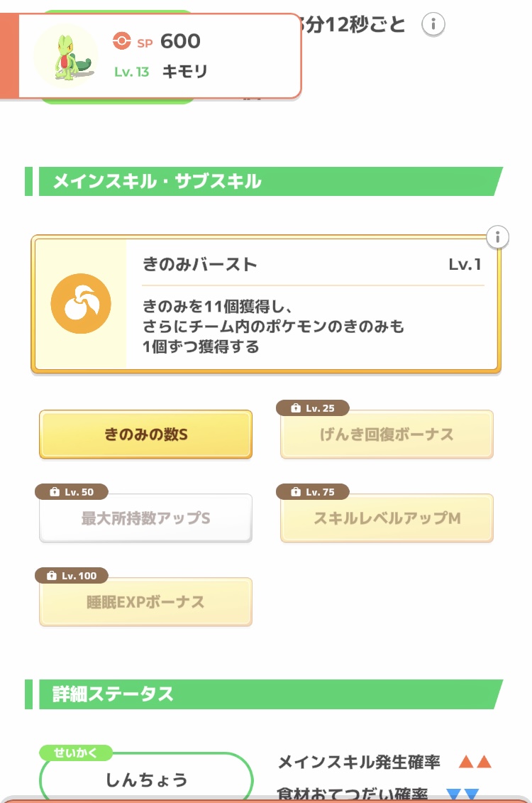Select the locked スキルレベルアップM sub skill
The width and height of the screenshot is (532, 803).
[387, 518]
